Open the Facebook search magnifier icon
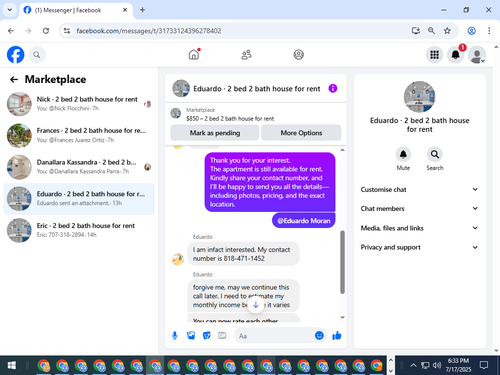Viewport: 500px width, 375px height. tap(37, 55)
